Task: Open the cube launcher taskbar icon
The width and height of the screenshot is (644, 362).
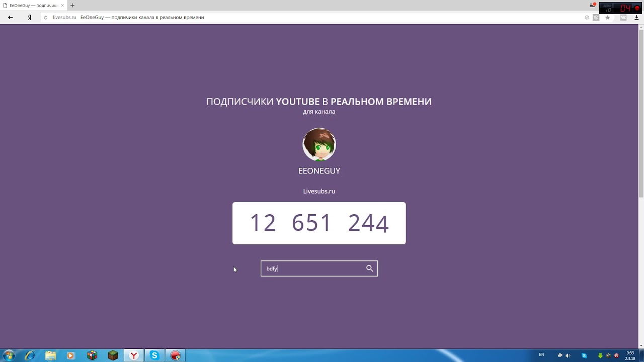Action: click(x=92, y=355)
